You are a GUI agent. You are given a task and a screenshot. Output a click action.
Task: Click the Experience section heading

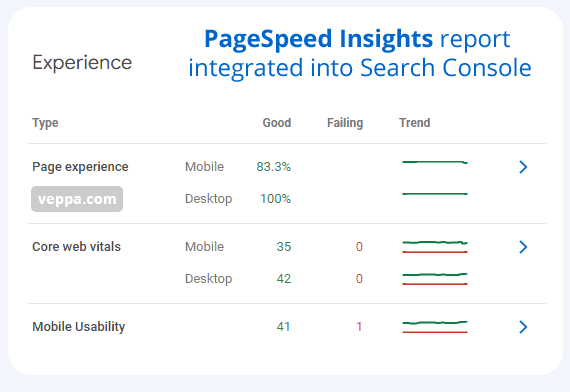tap(82, 63)
